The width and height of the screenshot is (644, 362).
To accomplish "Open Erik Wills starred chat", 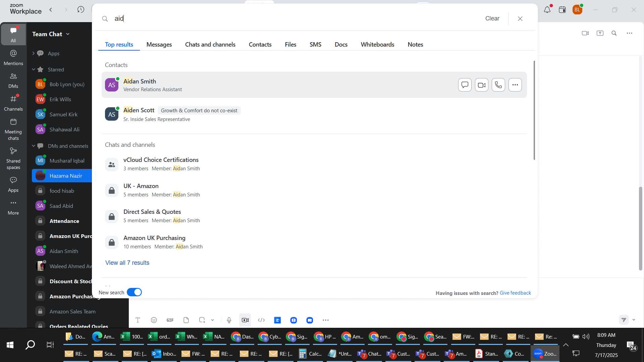I will (x=62, y=99).
